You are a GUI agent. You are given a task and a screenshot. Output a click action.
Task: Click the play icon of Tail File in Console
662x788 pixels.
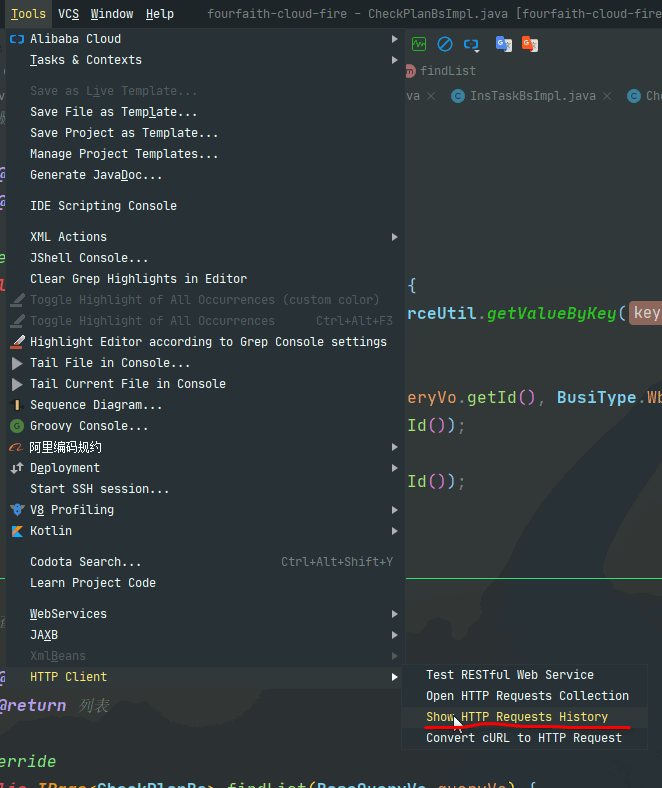click(x=17, y=363)
